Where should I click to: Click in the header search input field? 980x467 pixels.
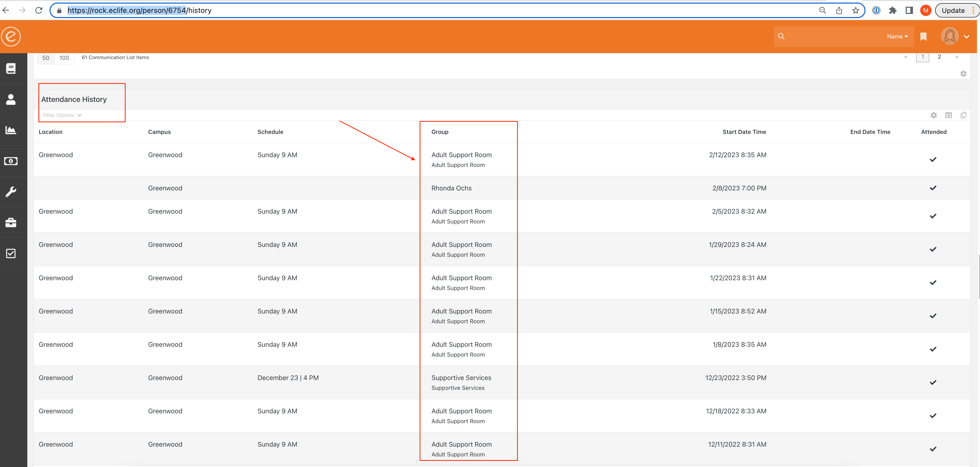(x=833, y=37)
